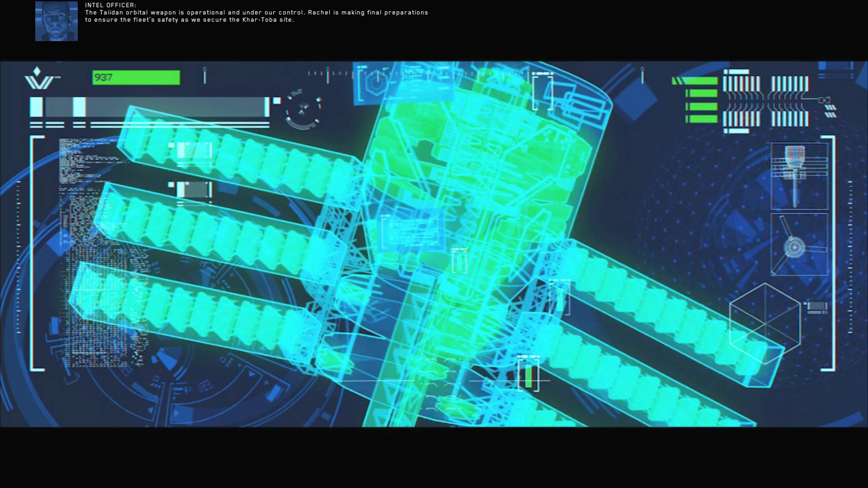The width and height of the screenshot is (868, 488).
Task: Toggle the bottom green status bar
Action: coord(701,119)
